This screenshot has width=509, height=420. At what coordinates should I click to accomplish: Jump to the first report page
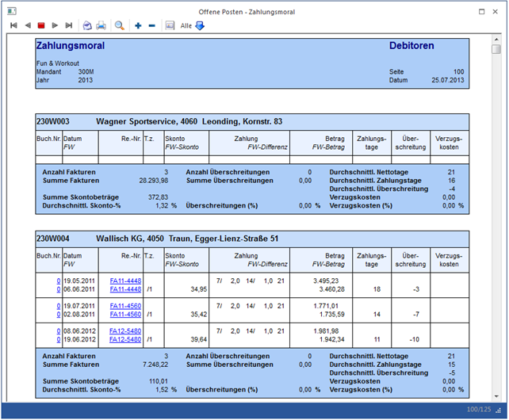click(x=13, y=25)
